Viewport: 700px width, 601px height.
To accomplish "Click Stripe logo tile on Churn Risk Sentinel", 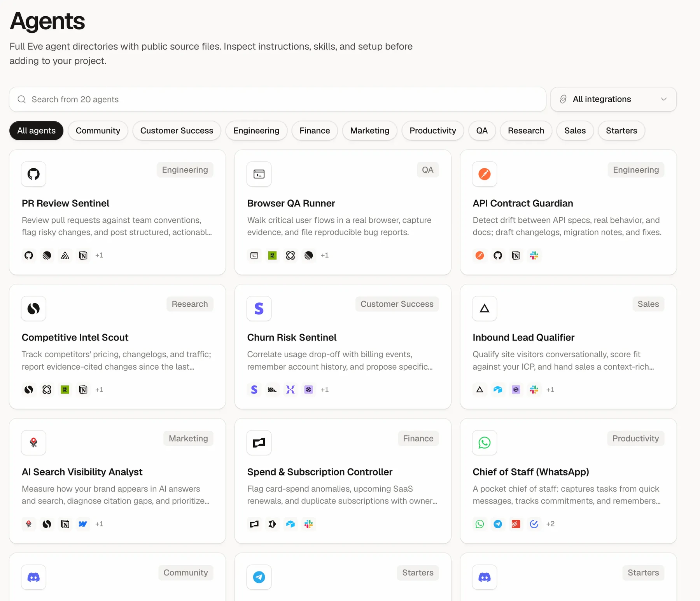I will pyautogui.click(x=259, y=308).
